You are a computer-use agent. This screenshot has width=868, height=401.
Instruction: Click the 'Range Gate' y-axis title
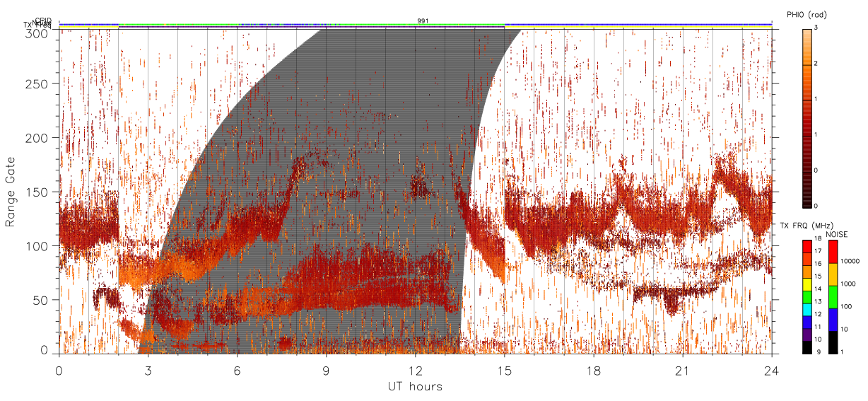coord(11,191)
